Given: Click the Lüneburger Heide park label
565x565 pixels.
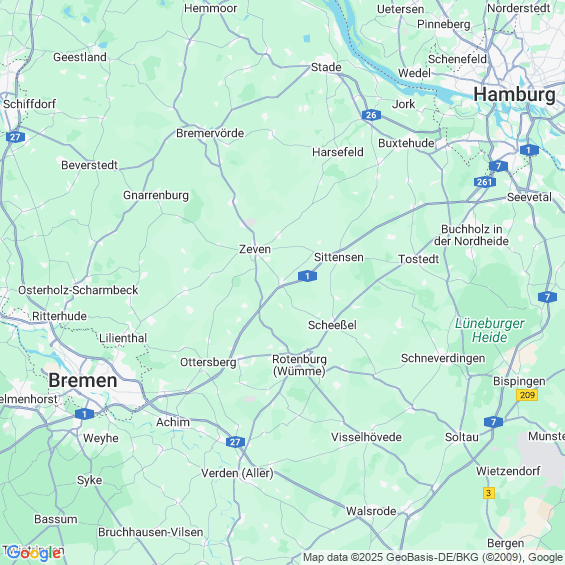Looking at the screenshot, I should [489, 330].
